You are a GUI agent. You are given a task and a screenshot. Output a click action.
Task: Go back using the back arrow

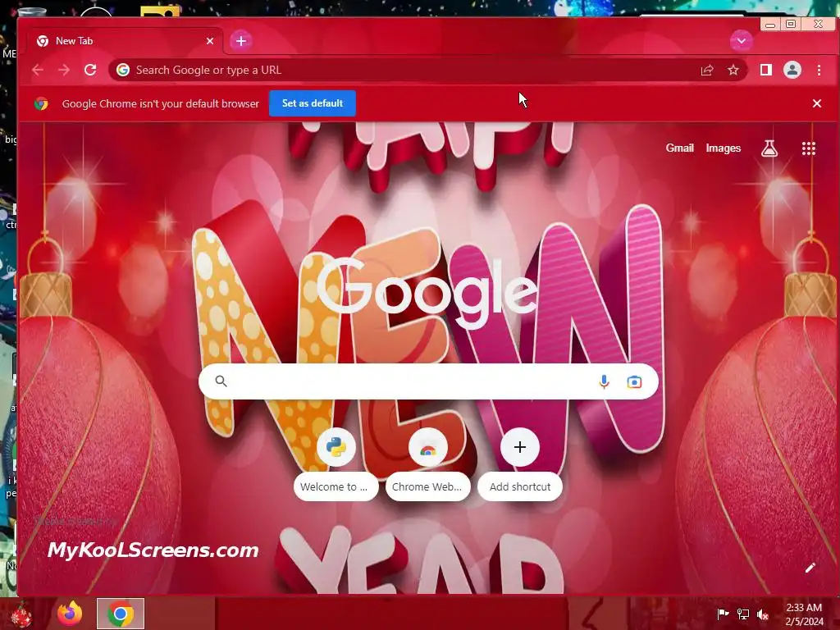click(38, 71)
